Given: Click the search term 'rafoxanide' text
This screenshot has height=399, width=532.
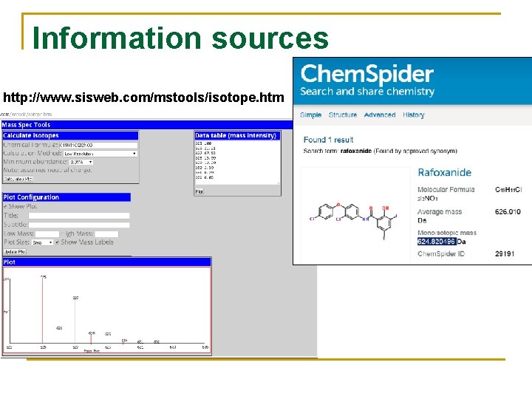Looking at the screenshot, I should 356,151.
